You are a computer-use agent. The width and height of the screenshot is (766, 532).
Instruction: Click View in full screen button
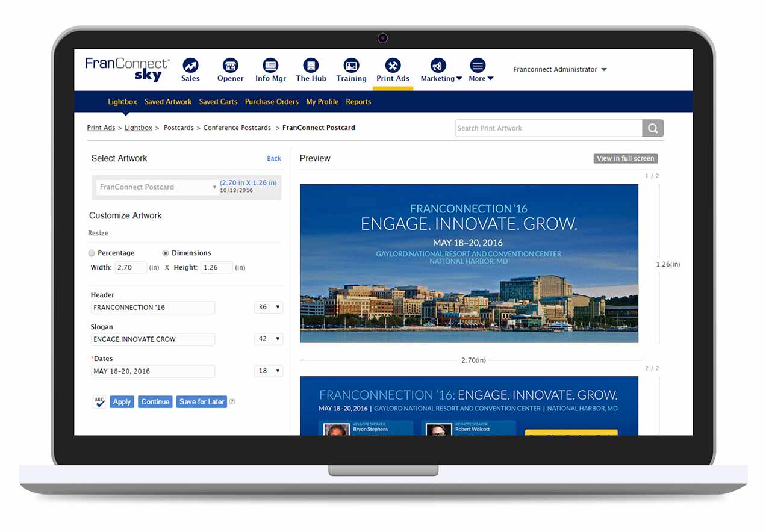coord(625,159)
